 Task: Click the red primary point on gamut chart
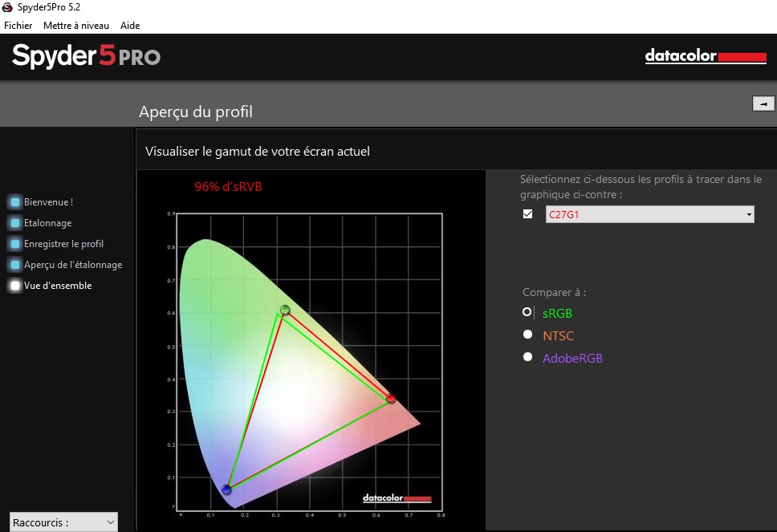(391, 398)
